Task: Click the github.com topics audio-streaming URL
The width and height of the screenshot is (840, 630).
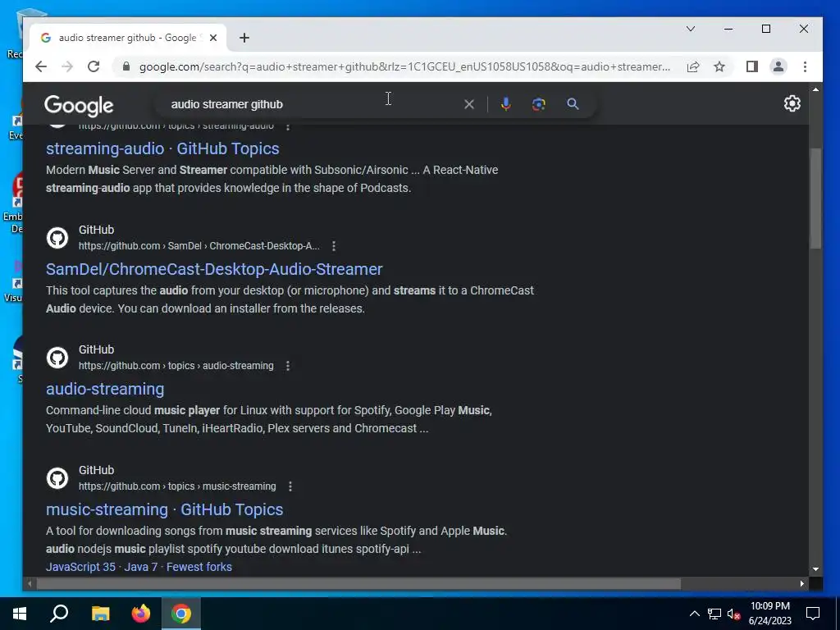Action: click(x=176, y=366)
